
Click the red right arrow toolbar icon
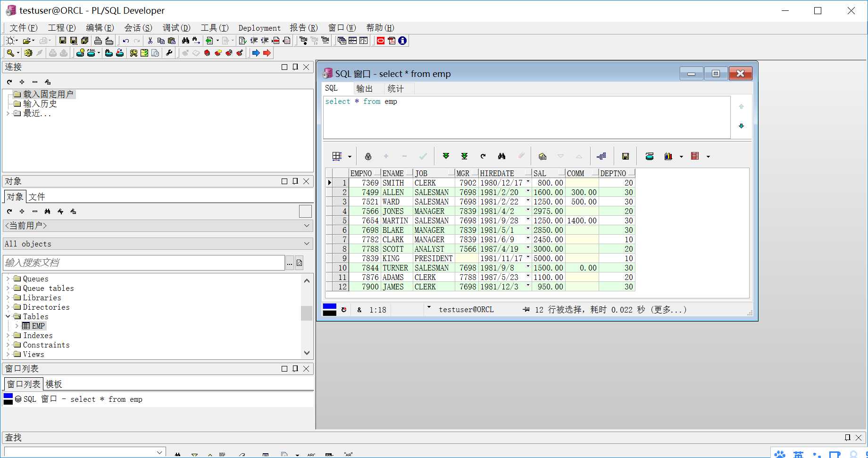point(267,53)
